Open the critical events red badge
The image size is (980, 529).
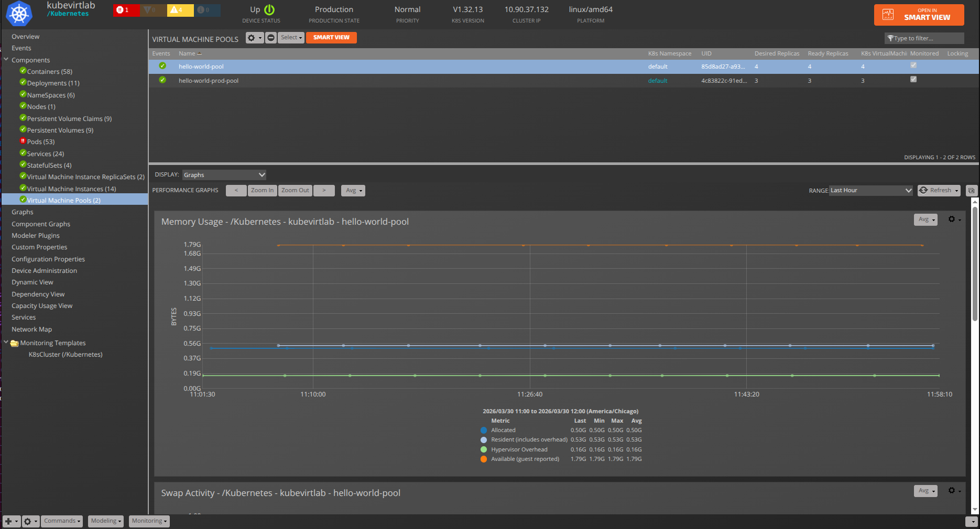[x=126, y=10]
